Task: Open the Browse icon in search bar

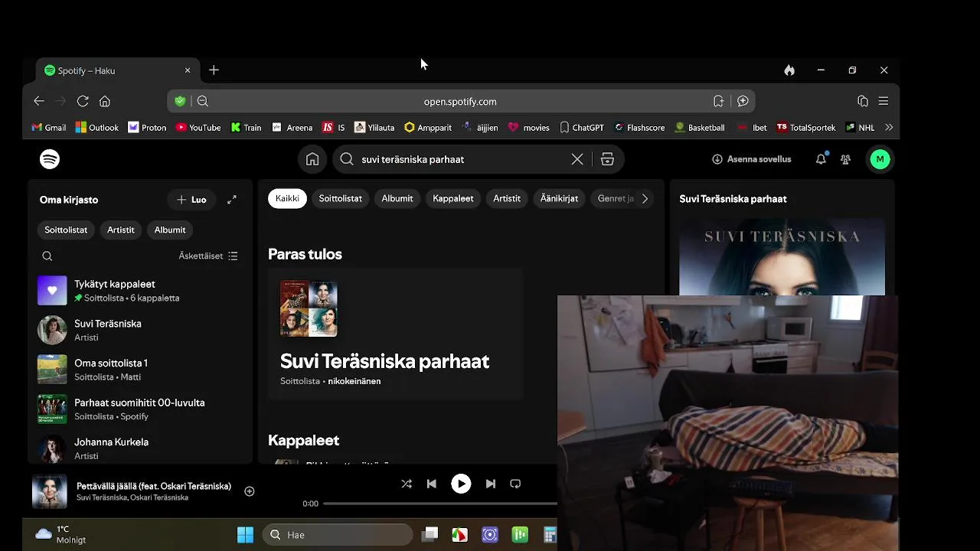Action: pos(607,159)
